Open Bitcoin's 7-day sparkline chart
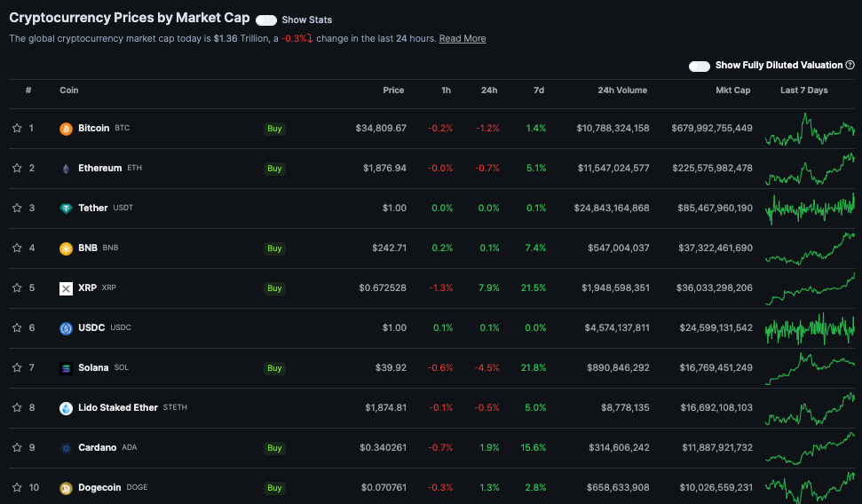 (810, 130)
